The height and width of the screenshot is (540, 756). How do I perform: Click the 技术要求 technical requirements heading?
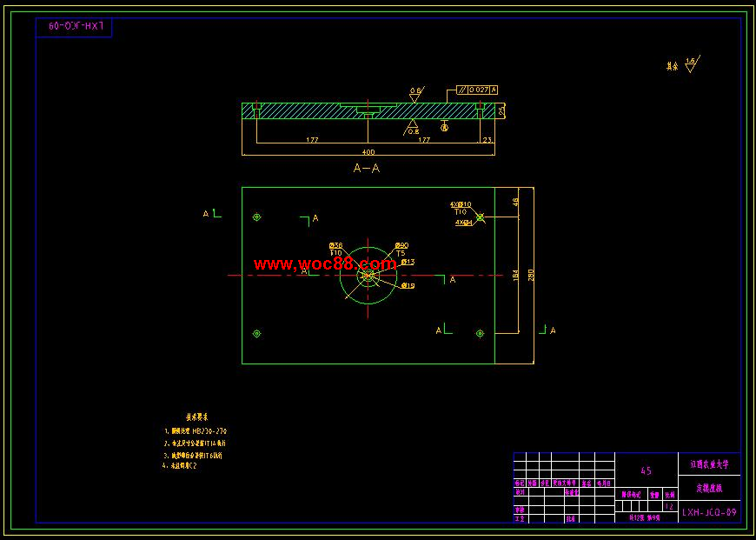pos(197,417)
